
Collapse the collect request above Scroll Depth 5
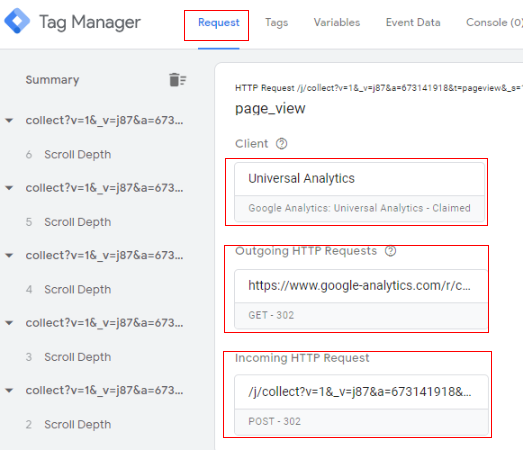click(9, 188)
